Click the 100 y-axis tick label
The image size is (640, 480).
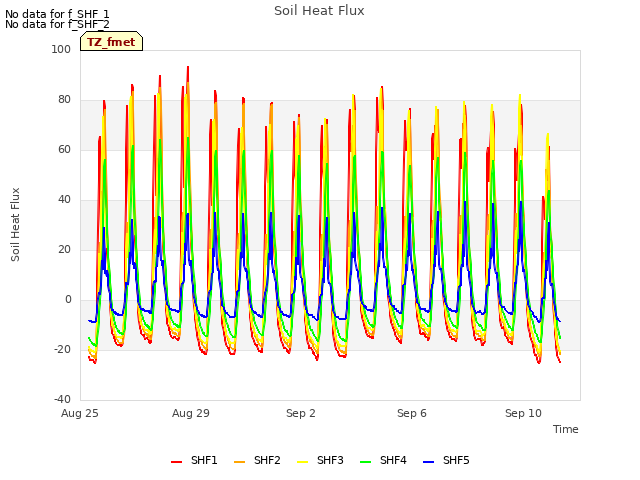[61, 49]
